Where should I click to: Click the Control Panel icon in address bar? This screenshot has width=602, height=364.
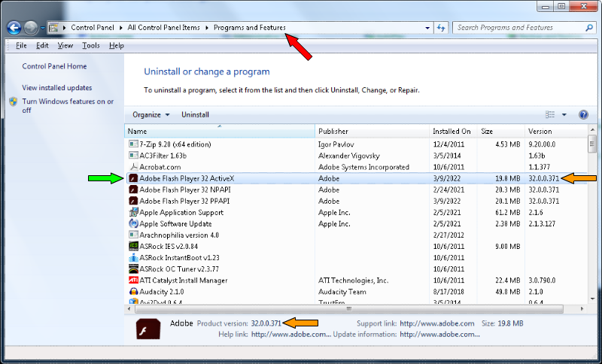[53, 28]
